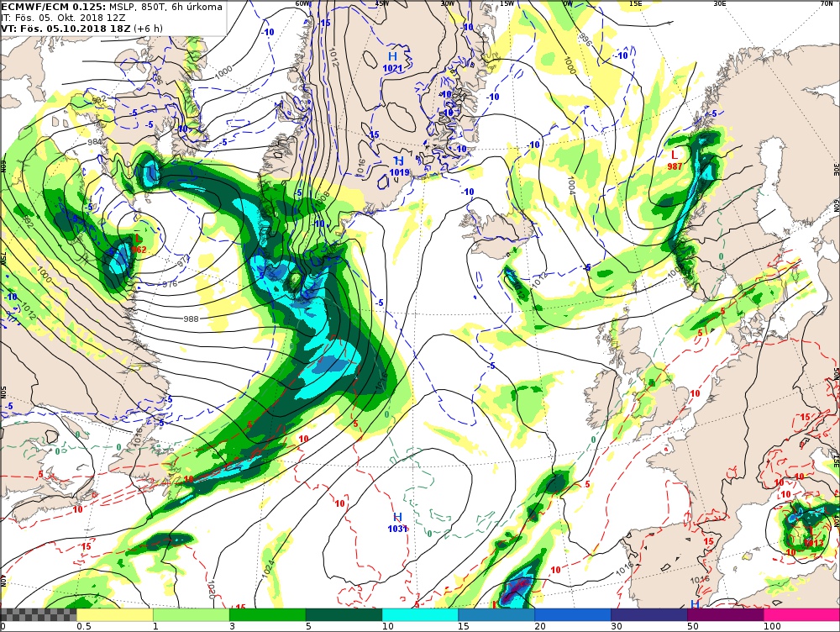The image size is (840, 632).
Task: Click the red 'L 1013' Mediterranean low marker
Action: click(812, 537)
